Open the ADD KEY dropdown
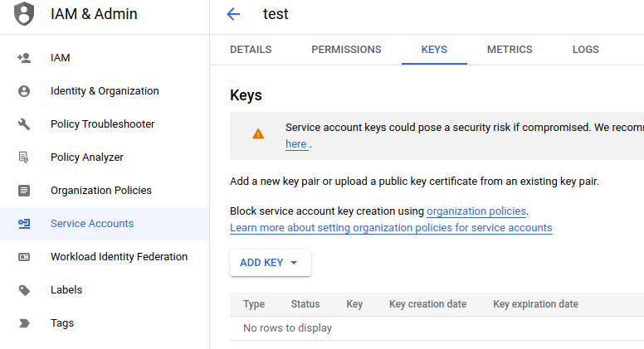Screen dimensions: 644x349 (271, 263)
